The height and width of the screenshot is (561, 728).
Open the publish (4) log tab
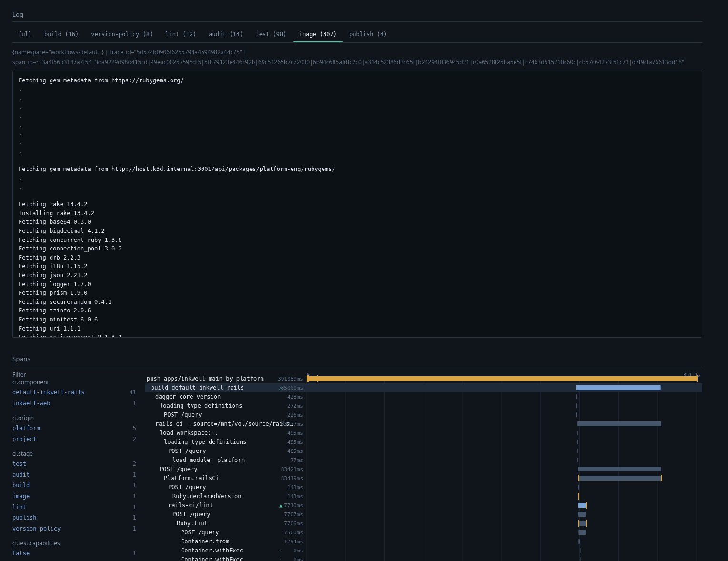[368, 34]
